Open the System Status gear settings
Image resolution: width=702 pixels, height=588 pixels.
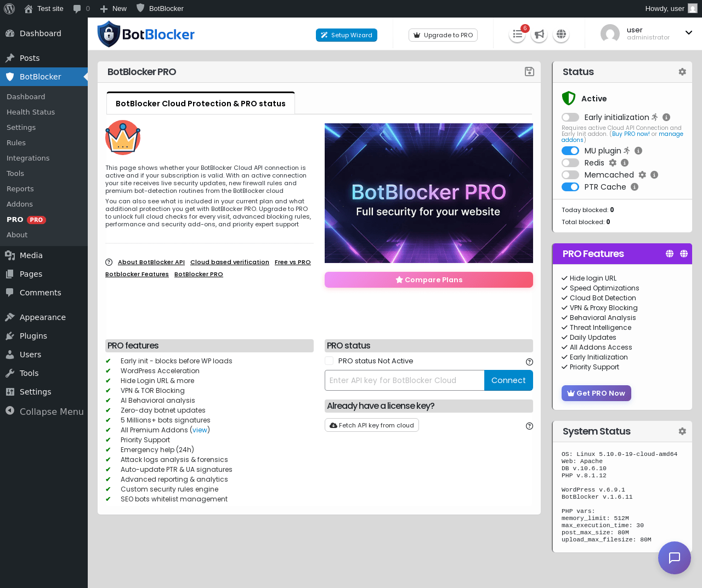[682, 431]
